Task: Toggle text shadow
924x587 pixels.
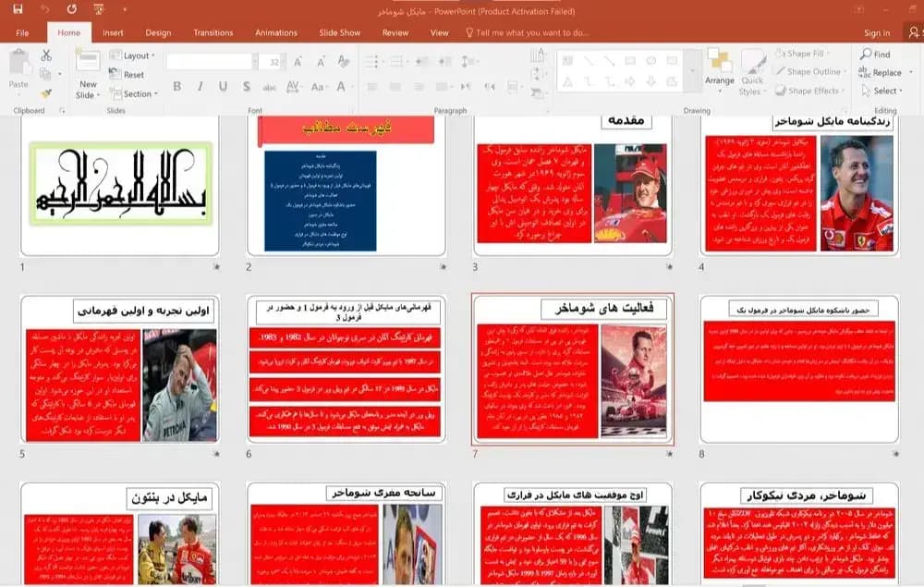Action: (x=247, y=87)
